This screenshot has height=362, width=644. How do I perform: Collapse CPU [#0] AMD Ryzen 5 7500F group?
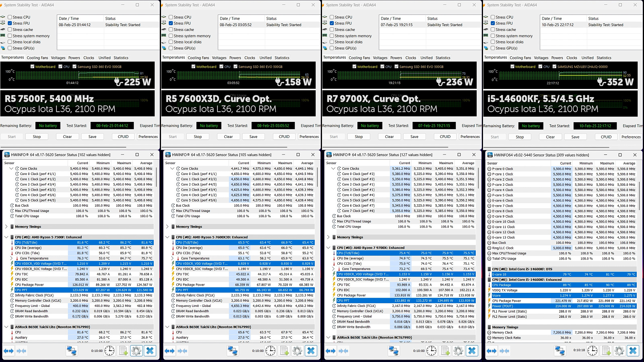click(6, 237)
